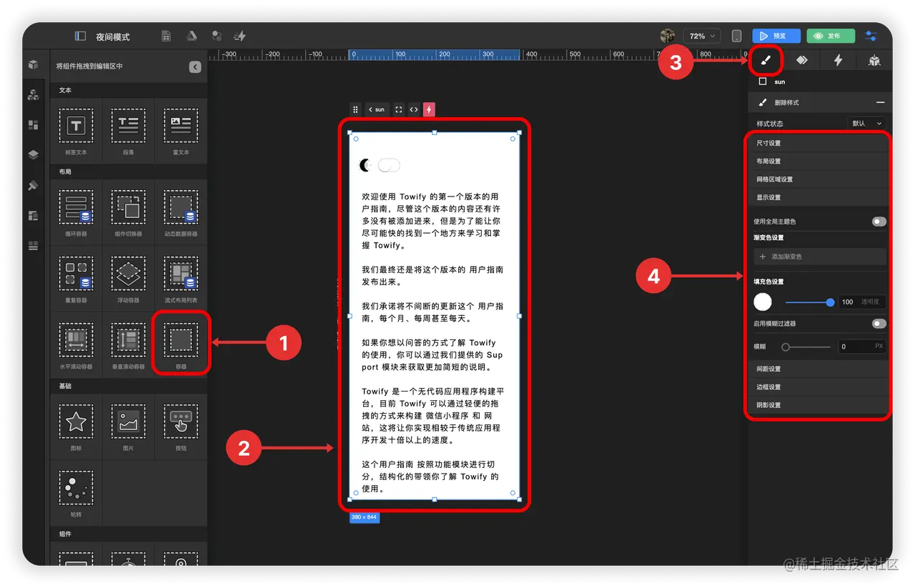
Task: Click the code brackets icon above canvas
Action: (x=414, y=109)
